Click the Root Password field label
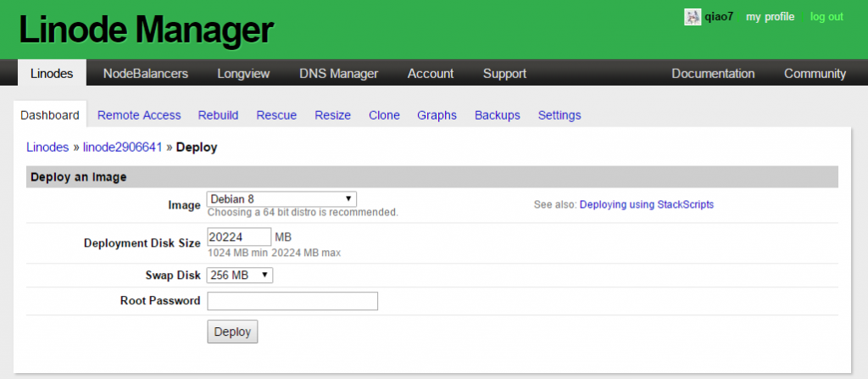 point(160,301)
